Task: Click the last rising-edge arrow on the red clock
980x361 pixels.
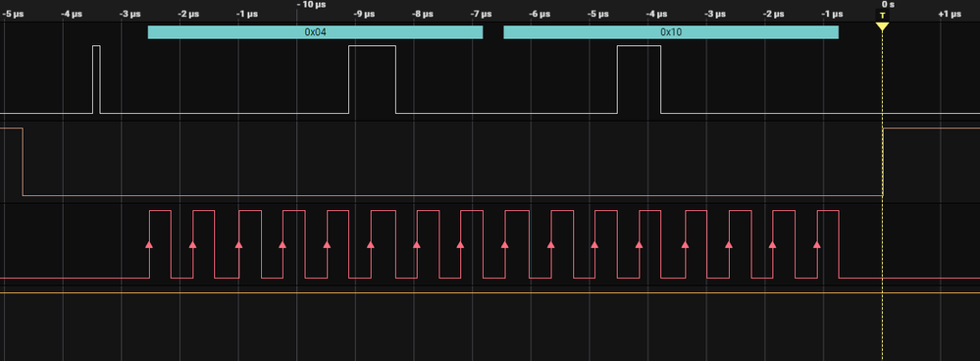Action: [817, 245]
